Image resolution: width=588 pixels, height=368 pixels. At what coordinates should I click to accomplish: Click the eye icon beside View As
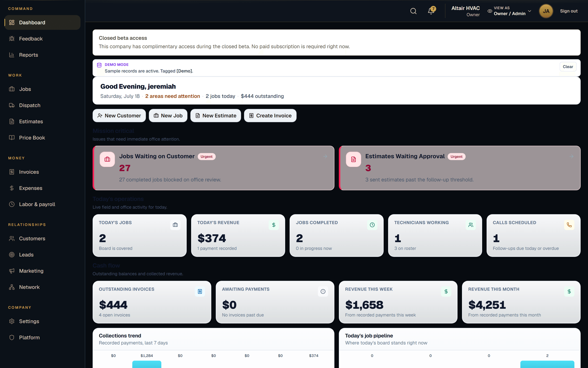click(x=490, y=11)
